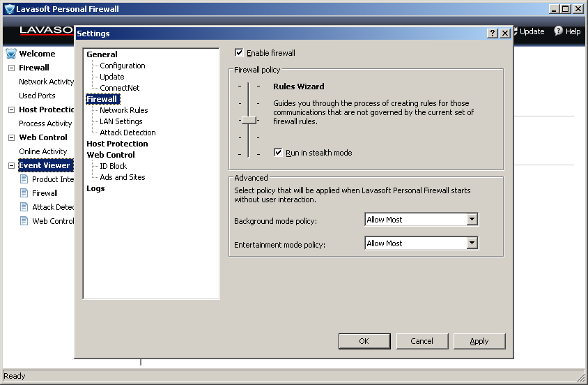Click the Rules Wizard policy heading
The height and width of the screenshot is (385, 588).
[298, 86]
